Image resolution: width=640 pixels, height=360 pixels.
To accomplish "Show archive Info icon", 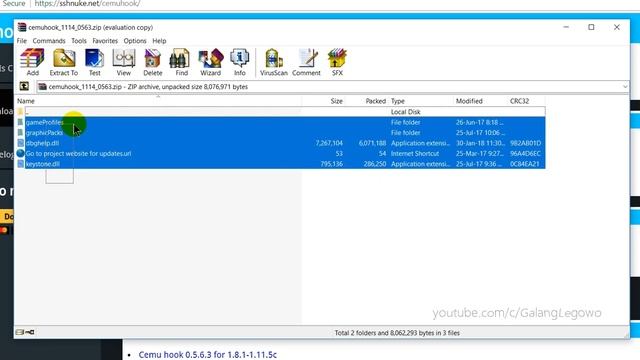I will [240, 62].
